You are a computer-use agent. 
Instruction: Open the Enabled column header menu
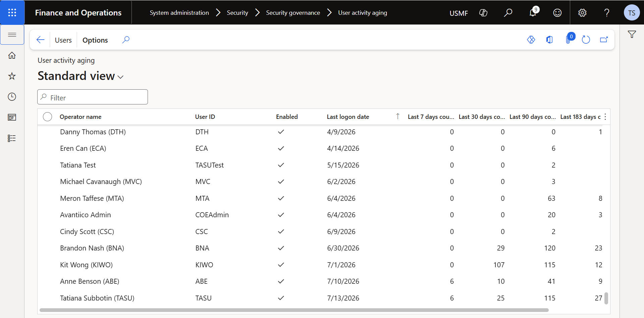[287, 117]
